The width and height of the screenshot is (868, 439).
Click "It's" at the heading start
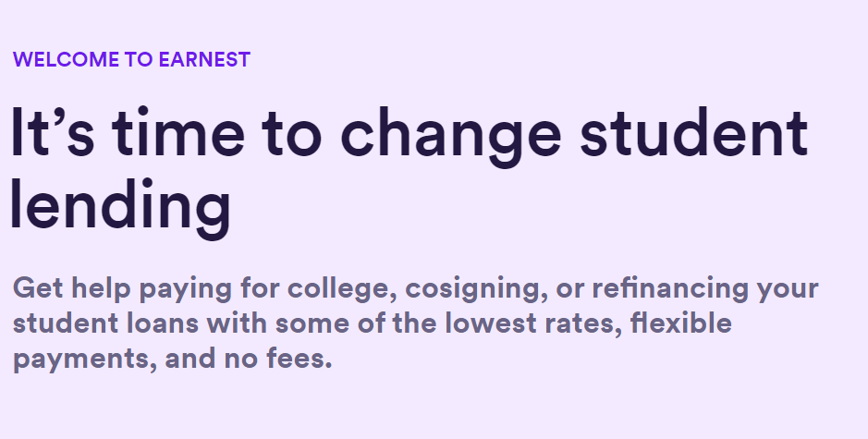click(x=52, y=135)
